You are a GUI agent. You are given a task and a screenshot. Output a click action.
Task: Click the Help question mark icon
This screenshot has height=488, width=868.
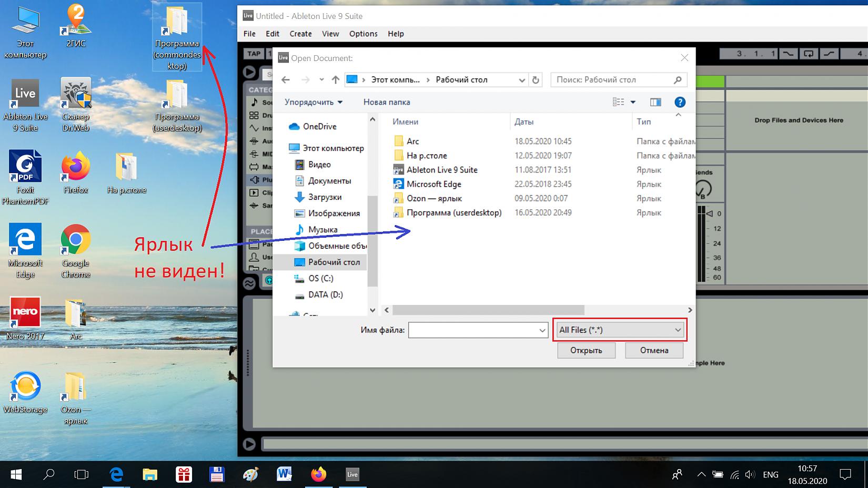680,102
